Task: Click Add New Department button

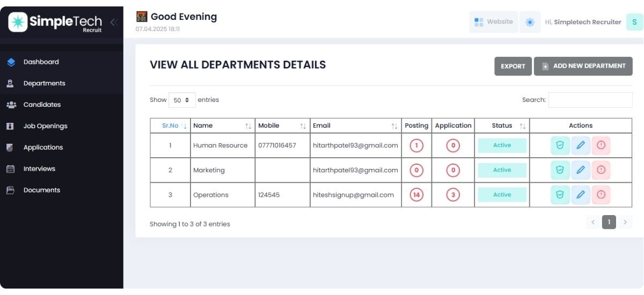Action: pyautogui.click(x=583, y=67)
